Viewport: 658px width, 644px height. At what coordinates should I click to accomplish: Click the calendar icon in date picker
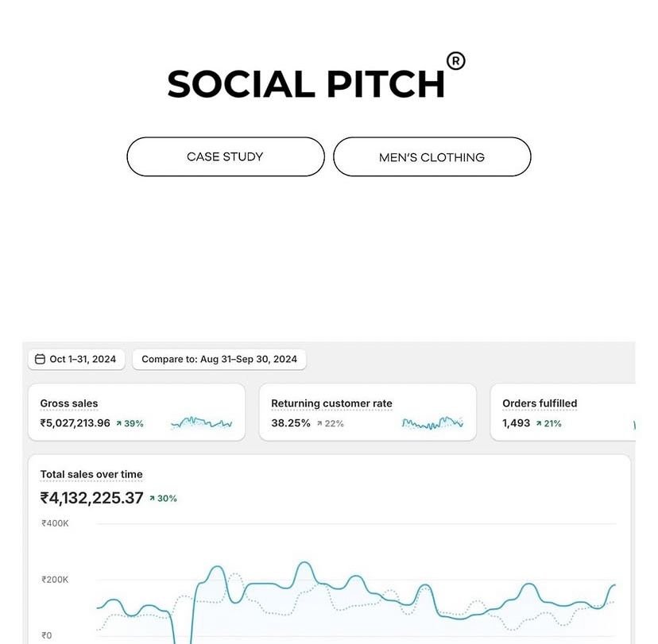point(40,359)
